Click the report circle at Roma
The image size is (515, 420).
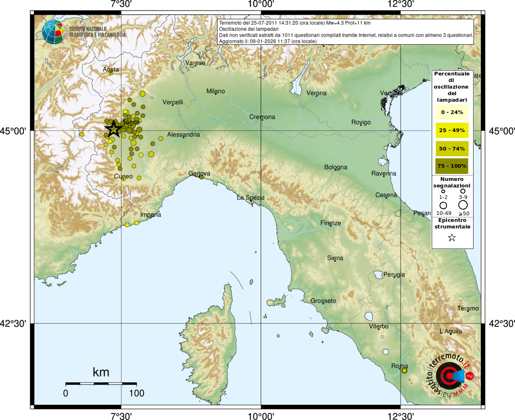404,370
